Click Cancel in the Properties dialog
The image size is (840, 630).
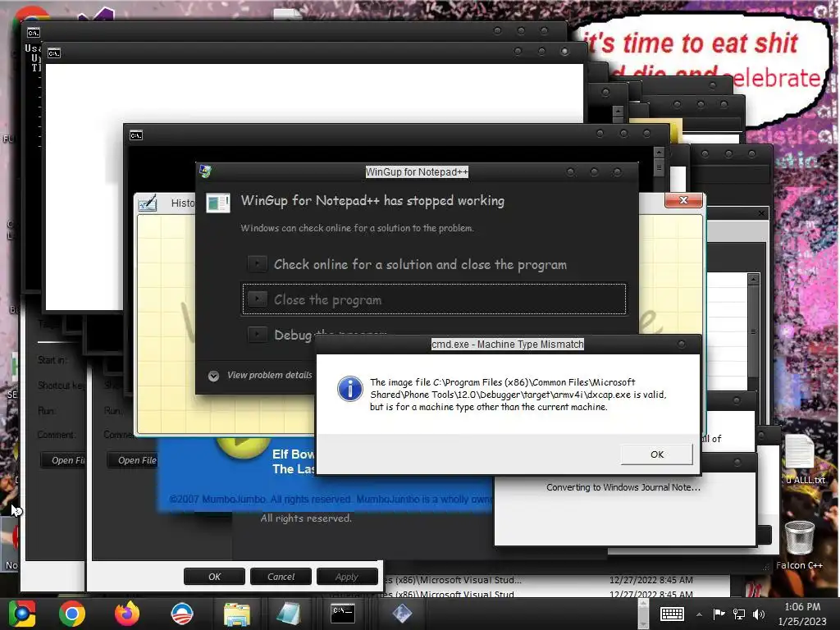coord(281,577)
